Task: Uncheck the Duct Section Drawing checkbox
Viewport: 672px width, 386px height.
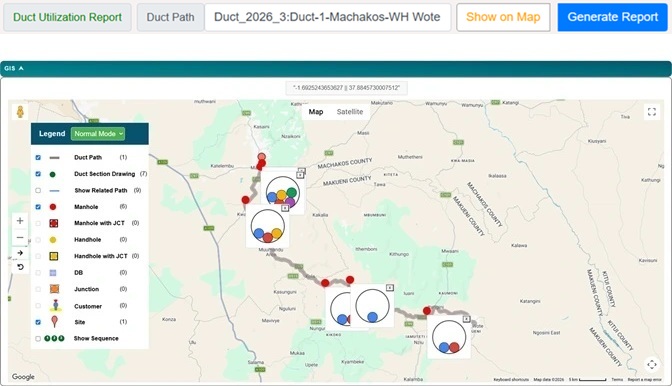Action: coord(38,174)
